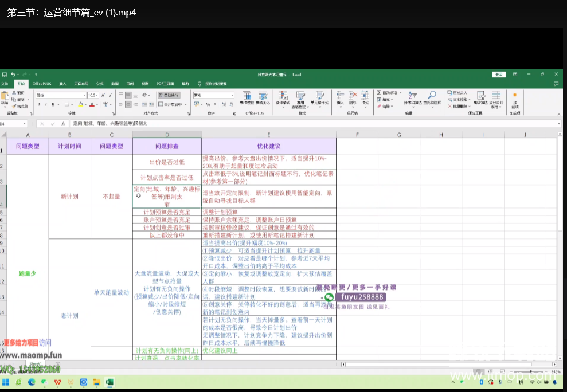Toggle Italic formatting
567x392 pixels.
pyautogui.click(x=46, y=104)
